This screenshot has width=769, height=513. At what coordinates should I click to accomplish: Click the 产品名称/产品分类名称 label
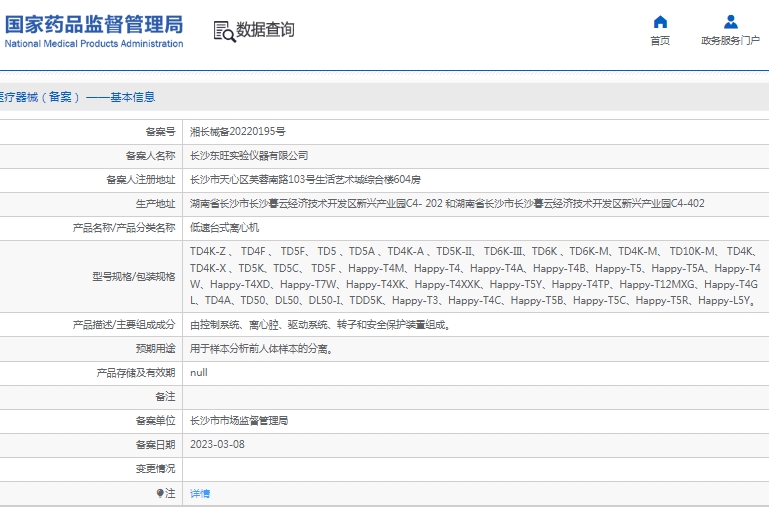click(124, 228)
